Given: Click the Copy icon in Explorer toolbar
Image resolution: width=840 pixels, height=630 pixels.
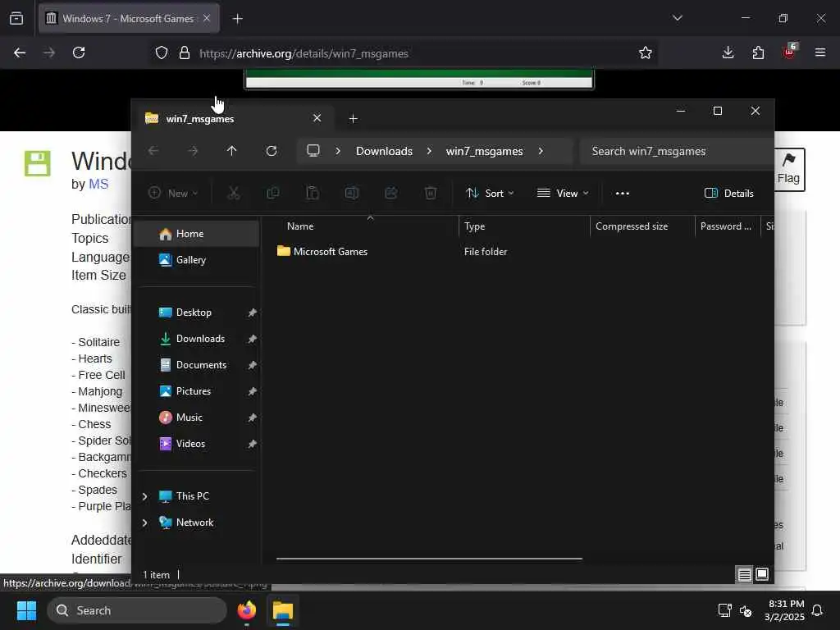Looking at the screenshot, I should point(272,193).
